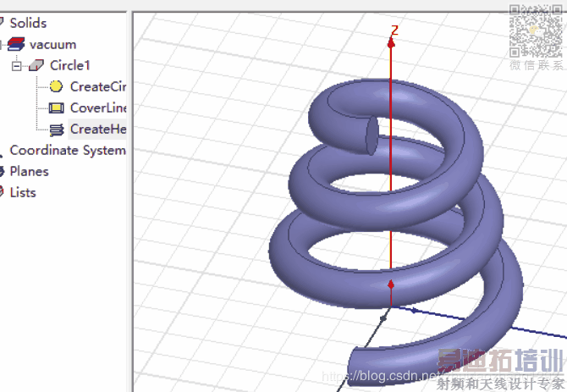The height and width of the screenshot is (392, 567).
Task: Click the CreateHelix operation icon
Action: point(57,130)
